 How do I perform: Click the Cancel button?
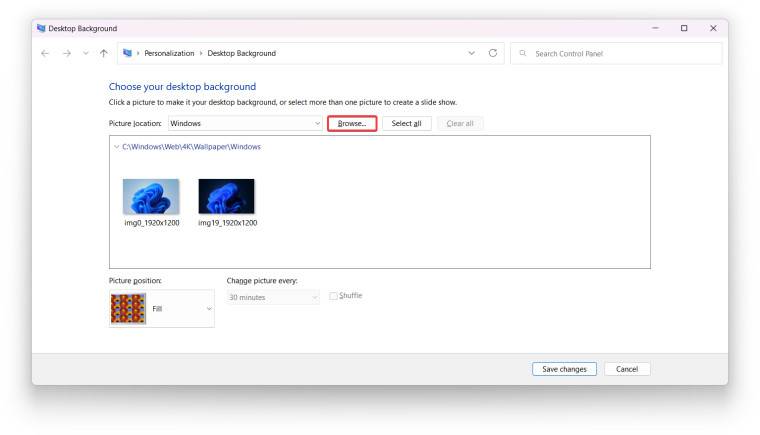[627, 369]
